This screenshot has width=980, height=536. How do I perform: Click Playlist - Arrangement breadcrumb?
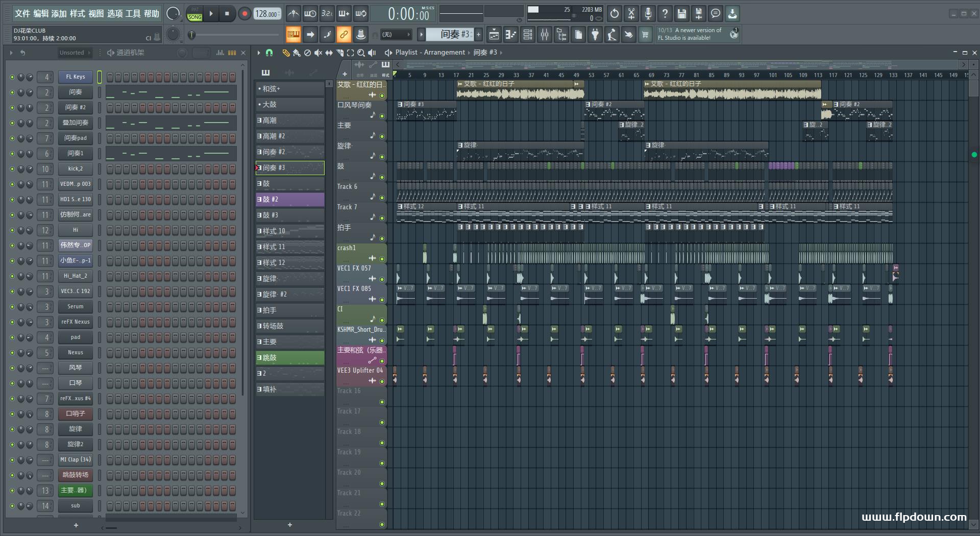430,52
